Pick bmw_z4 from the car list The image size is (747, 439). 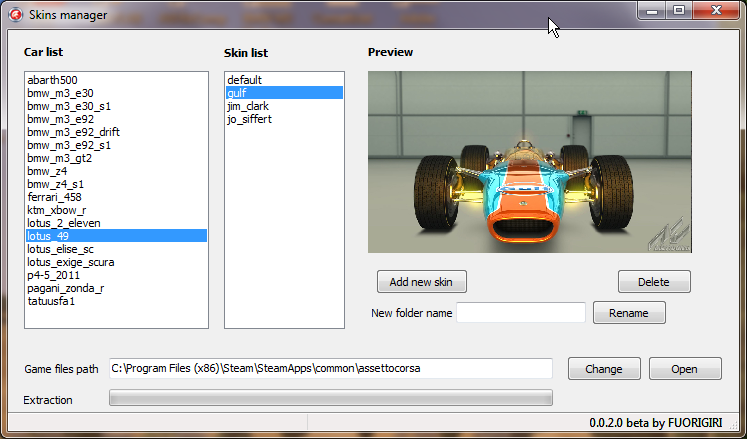116,171
